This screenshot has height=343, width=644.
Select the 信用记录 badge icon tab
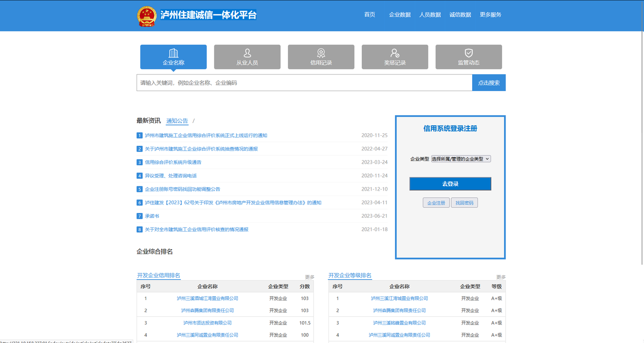coord(321,57)
